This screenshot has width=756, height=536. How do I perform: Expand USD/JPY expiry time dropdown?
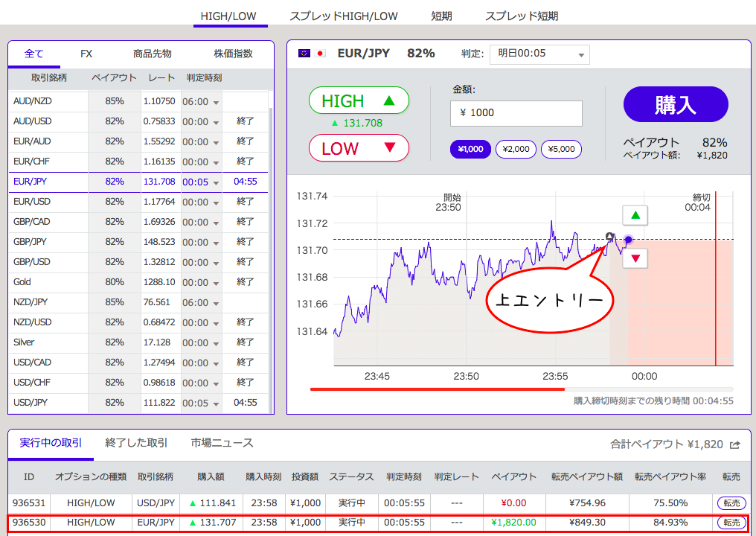[216, 403]
